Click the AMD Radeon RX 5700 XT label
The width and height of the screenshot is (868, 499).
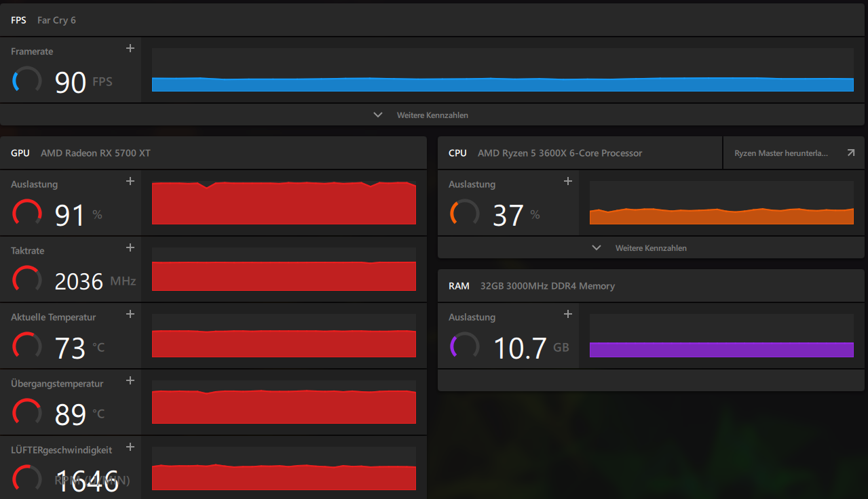tap(96, 153)
